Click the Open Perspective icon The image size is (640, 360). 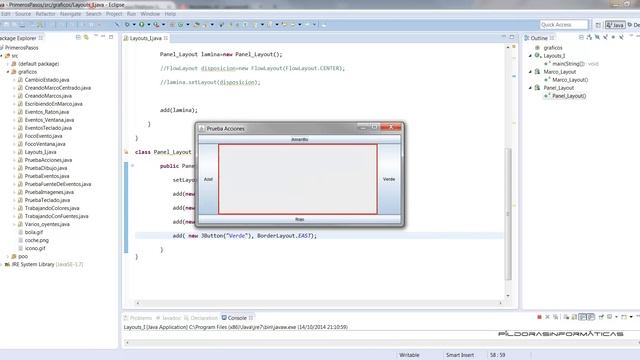pyautogui.click(x=598, y=25)
